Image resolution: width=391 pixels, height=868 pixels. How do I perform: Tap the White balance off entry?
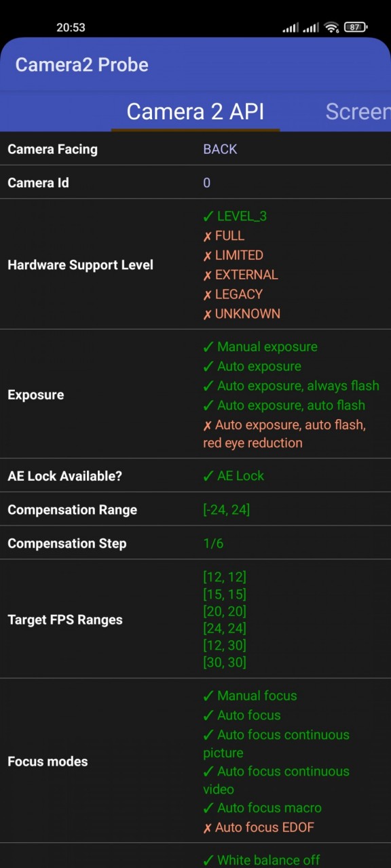point(261,860)
